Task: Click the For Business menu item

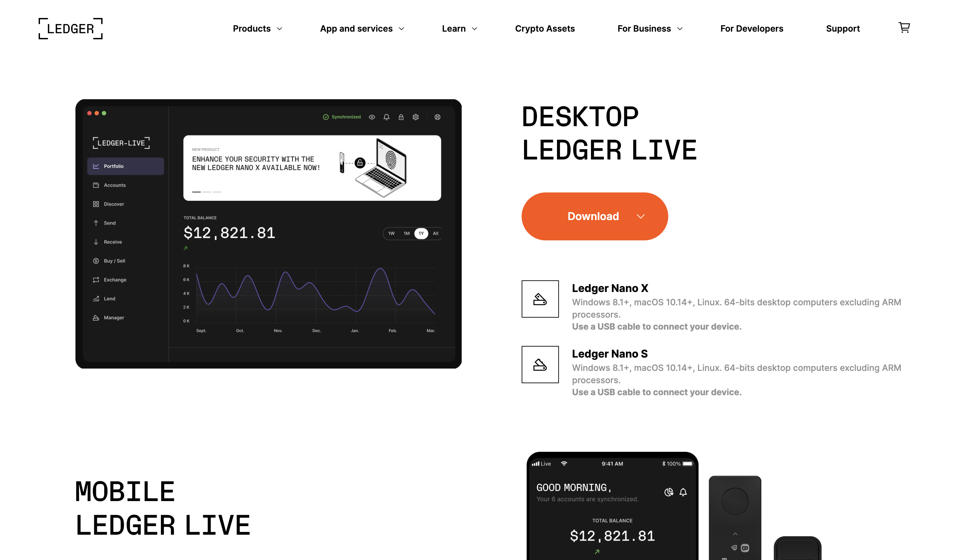Action: pyautogui.click(x=644, y=28)
